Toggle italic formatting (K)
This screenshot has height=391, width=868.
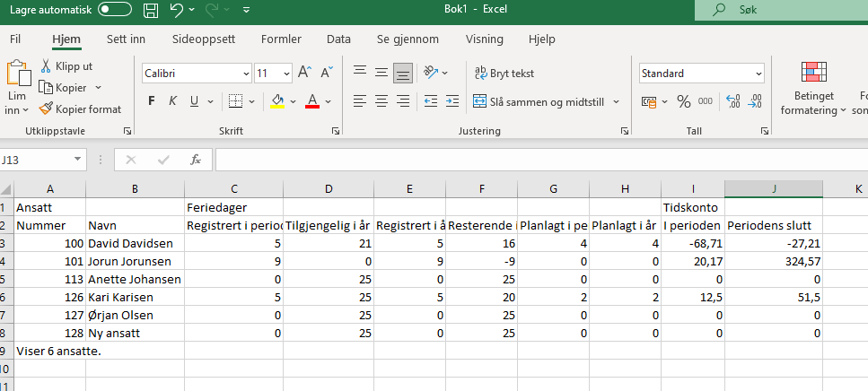[x=172, y=101]
